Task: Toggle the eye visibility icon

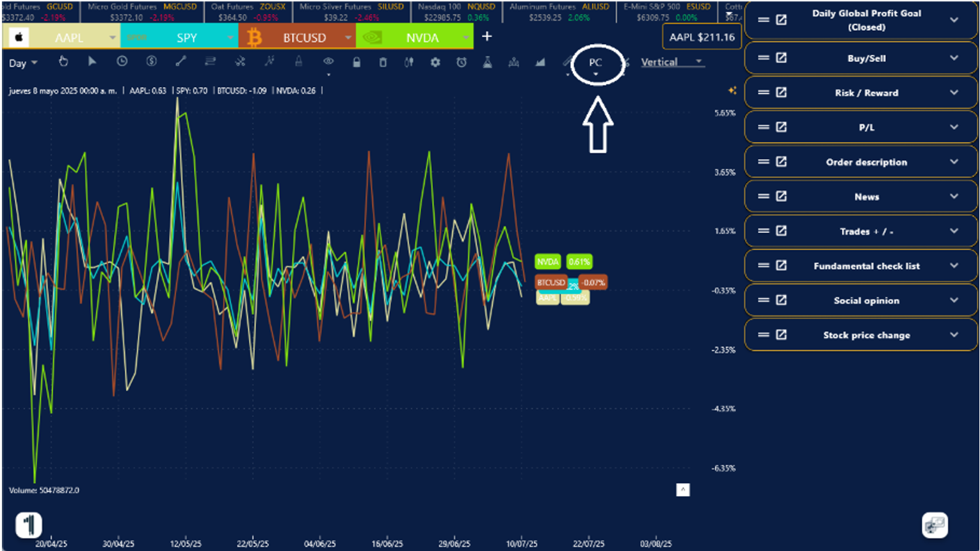Action: (328, 61)
